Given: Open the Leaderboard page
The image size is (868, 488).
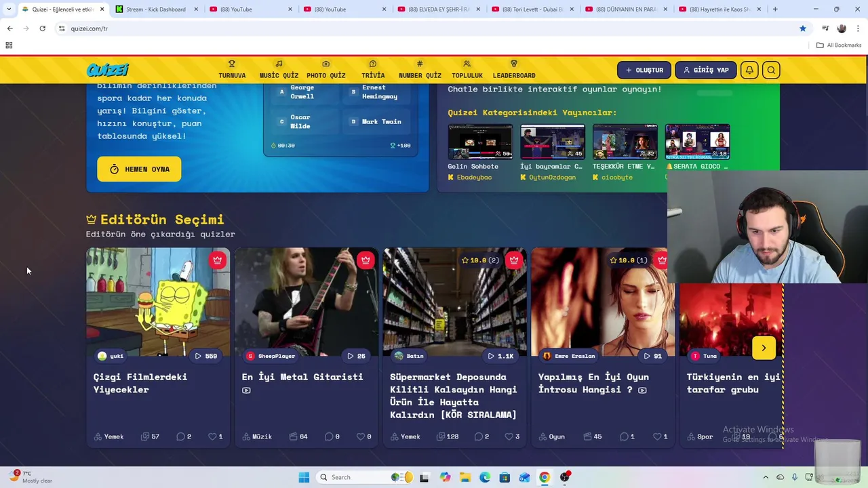Looking at the screenshot, I should click(x=514, y=70).
